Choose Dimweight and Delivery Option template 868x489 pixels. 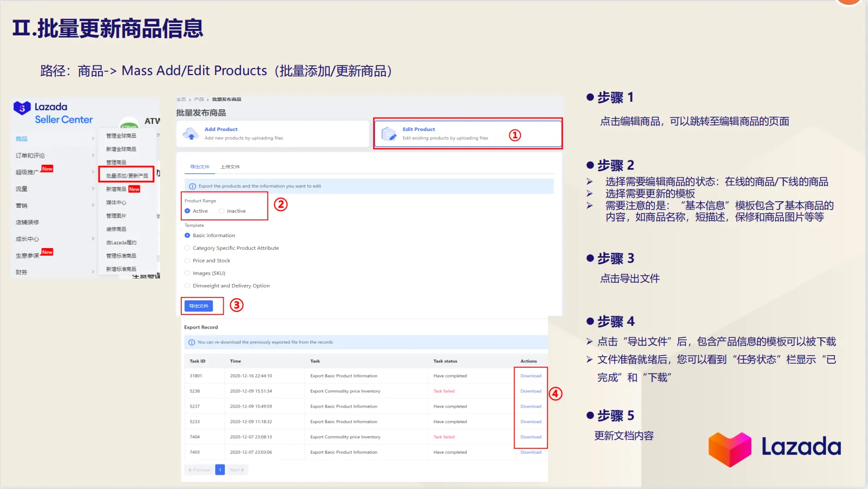pos(187,286)
